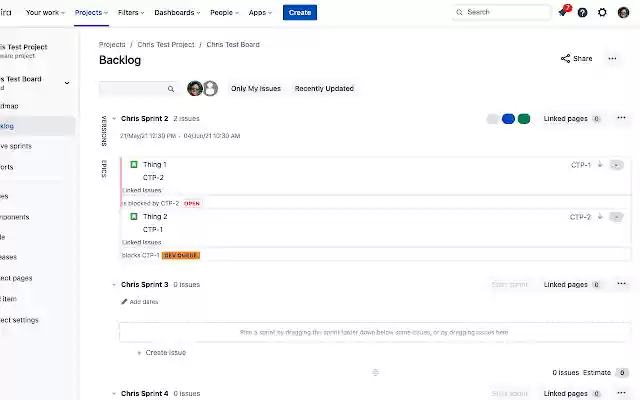
Task: Click the global search magnifier icon
Action: (459, 12)
